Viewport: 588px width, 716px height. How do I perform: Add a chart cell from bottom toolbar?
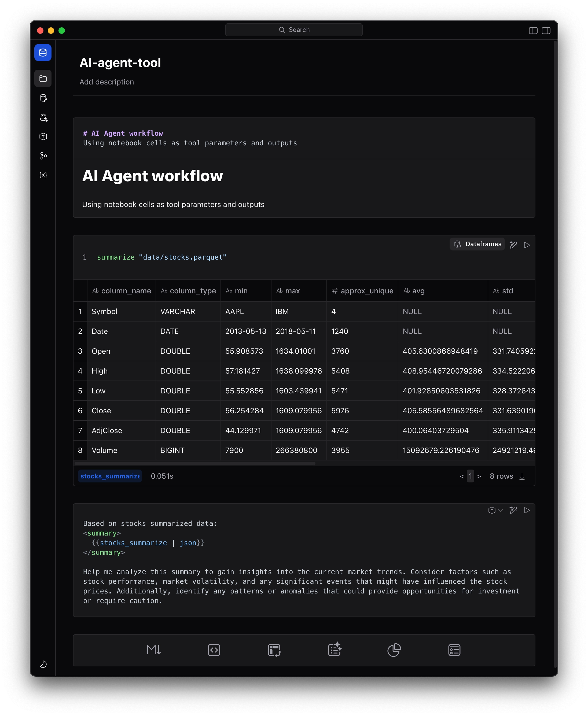pos(394,650)
